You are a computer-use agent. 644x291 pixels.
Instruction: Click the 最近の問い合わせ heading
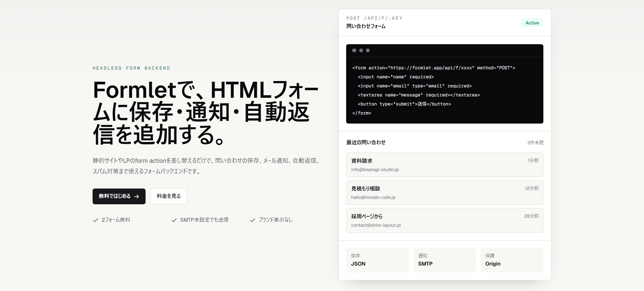(366, 142)
